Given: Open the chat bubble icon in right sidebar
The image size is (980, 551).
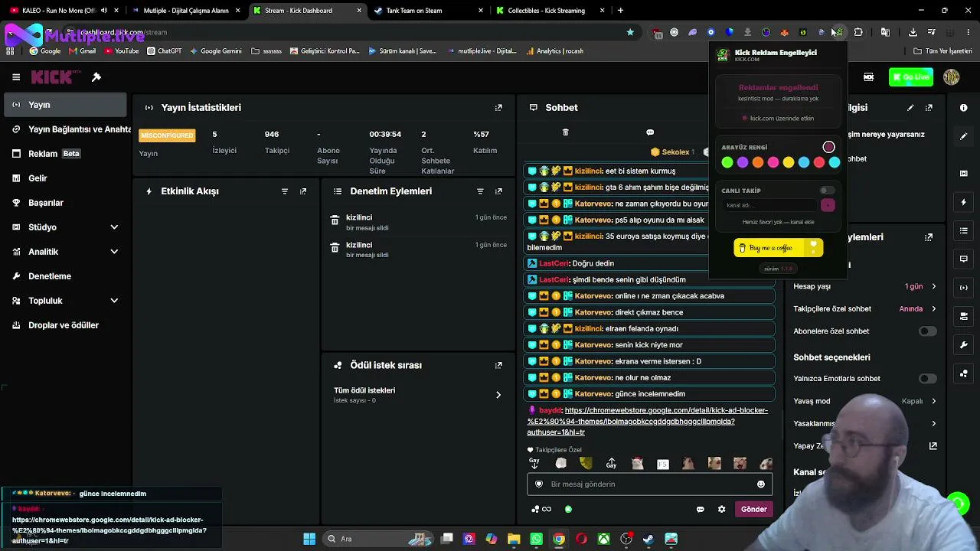Looking at the screenshot, I should click(964, 259).
